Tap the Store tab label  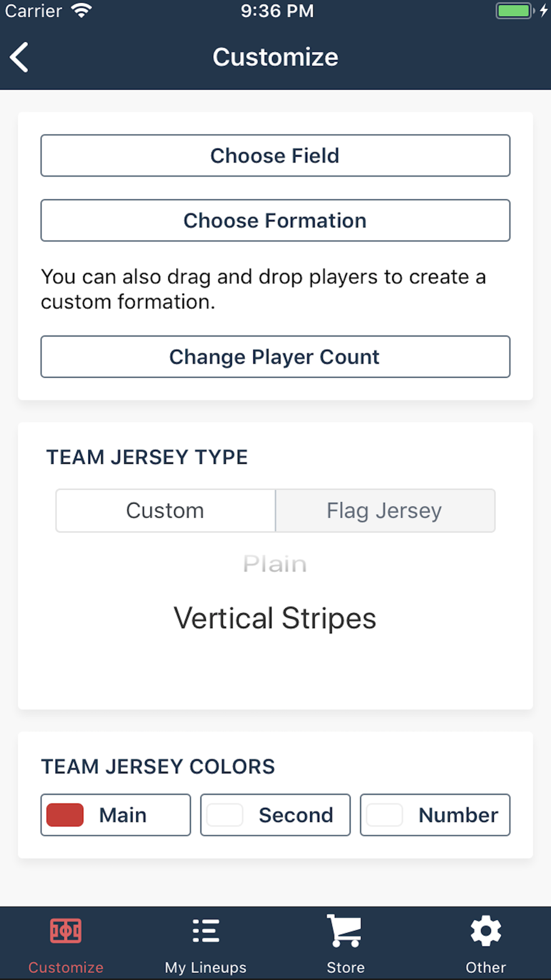point(345,968)
